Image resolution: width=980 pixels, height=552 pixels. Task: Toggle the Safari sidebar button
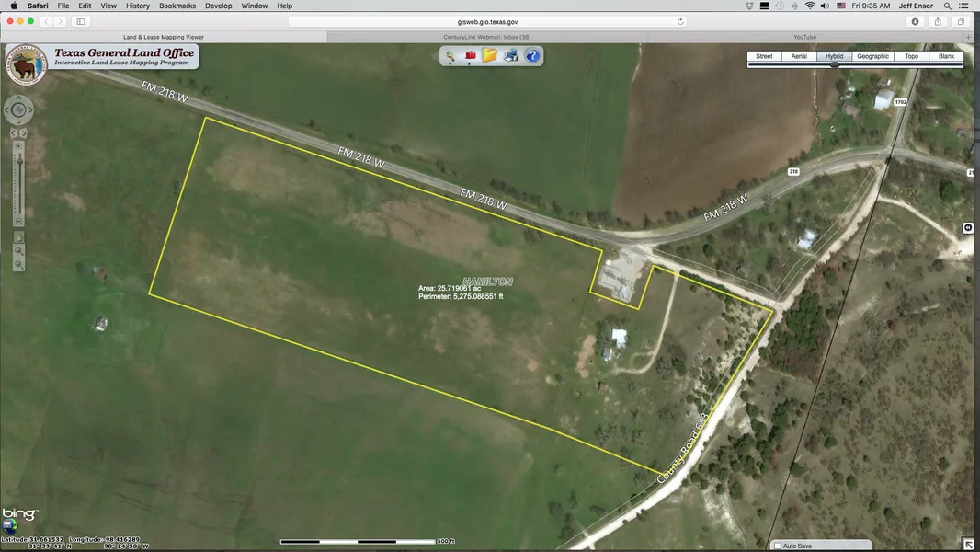80,21
